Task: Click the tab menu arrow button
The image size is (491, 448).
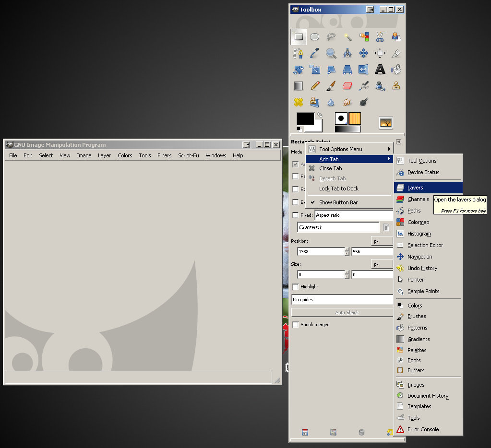Action: 398,141
